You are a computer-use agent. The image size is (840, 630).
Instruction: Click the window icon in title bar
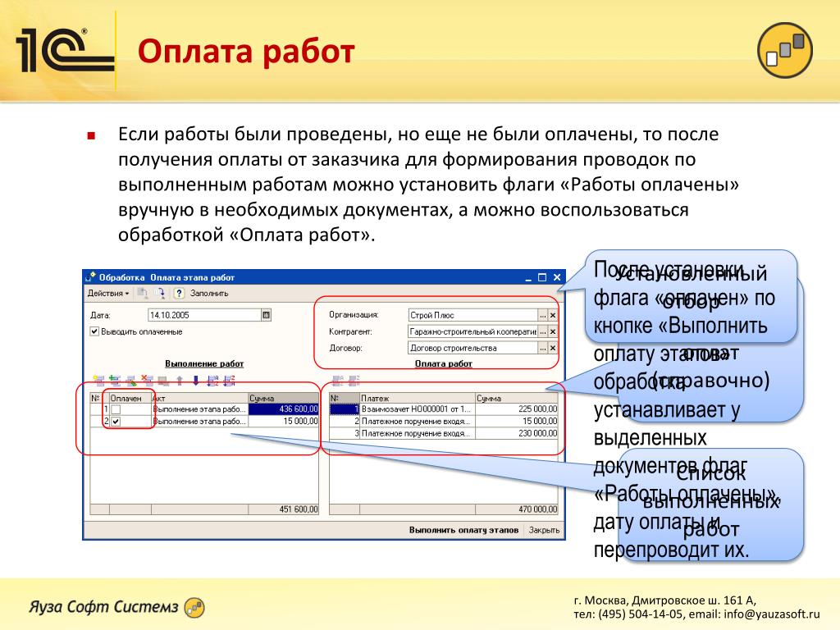(91, 277)
